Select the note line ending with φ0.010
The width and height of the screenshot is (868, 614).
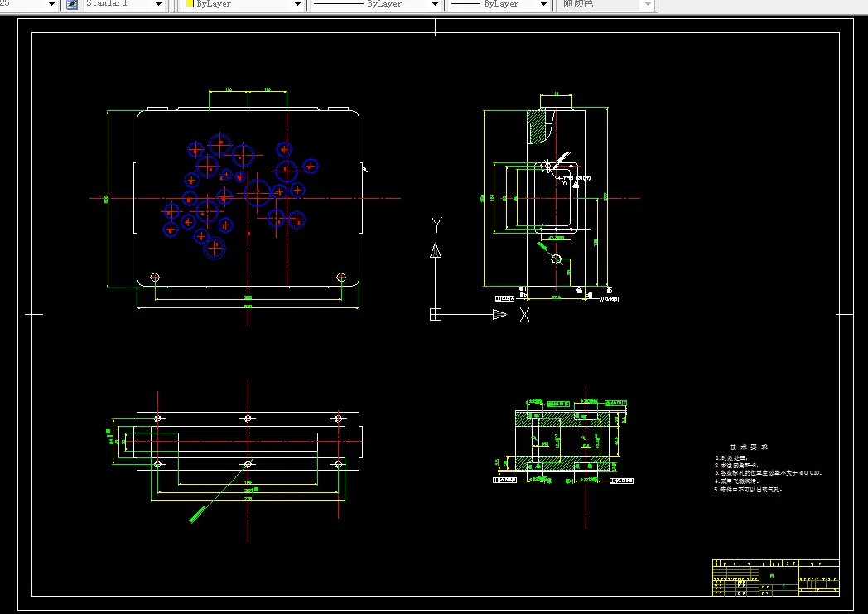pyautogui.click(x=768, y=473)
